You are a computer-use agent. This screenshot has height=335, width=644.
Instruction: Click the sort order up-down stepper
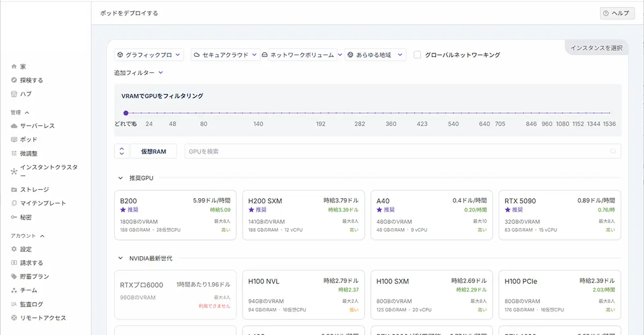(x=122, y=151)
